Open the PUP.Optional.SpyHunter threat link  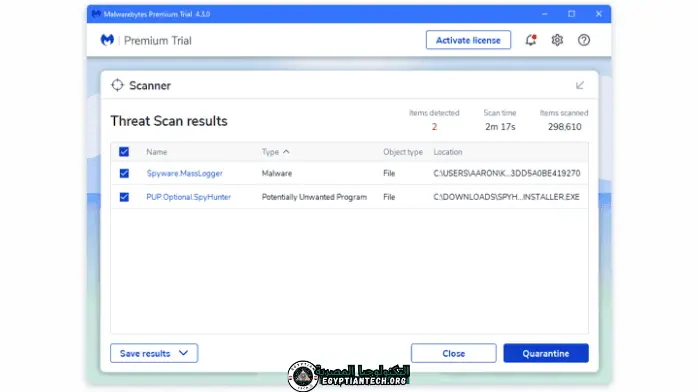tap(188, 197)
